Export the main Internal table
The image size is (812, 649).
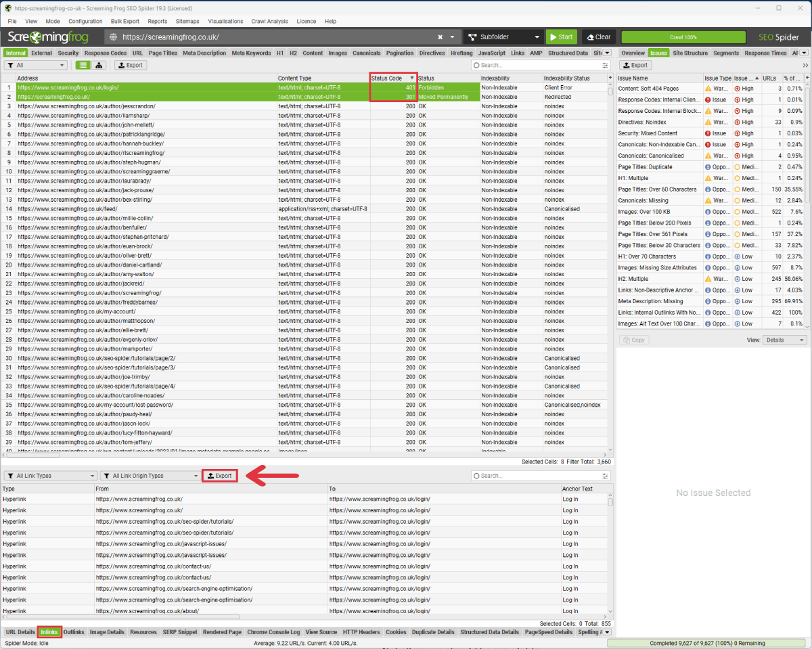[x=131, y=66]
